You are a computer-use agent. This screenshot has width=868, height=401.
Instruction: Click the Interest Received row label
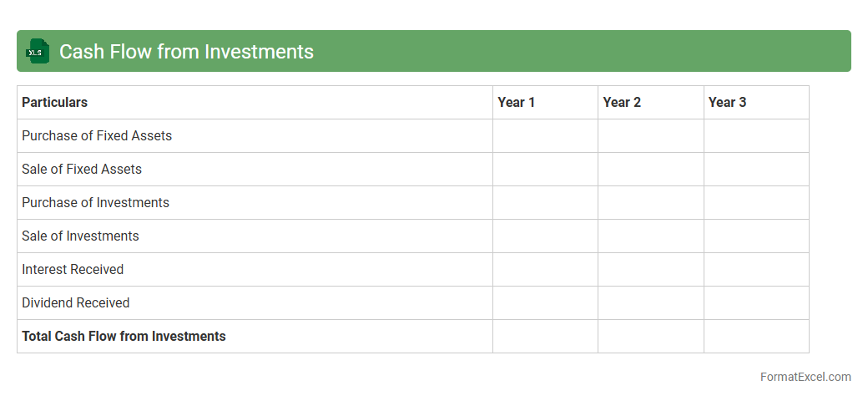pyautogui.click(x=73, y=269)
